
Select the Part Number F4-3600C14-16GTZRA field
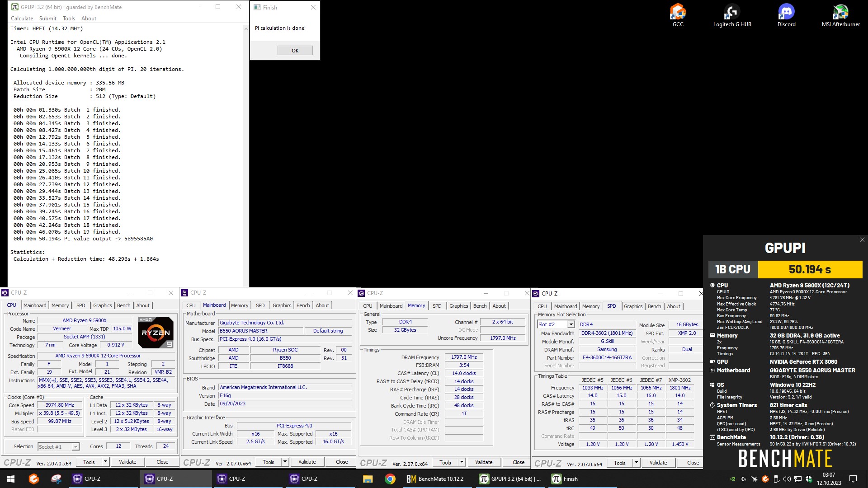tap(607, 357)
